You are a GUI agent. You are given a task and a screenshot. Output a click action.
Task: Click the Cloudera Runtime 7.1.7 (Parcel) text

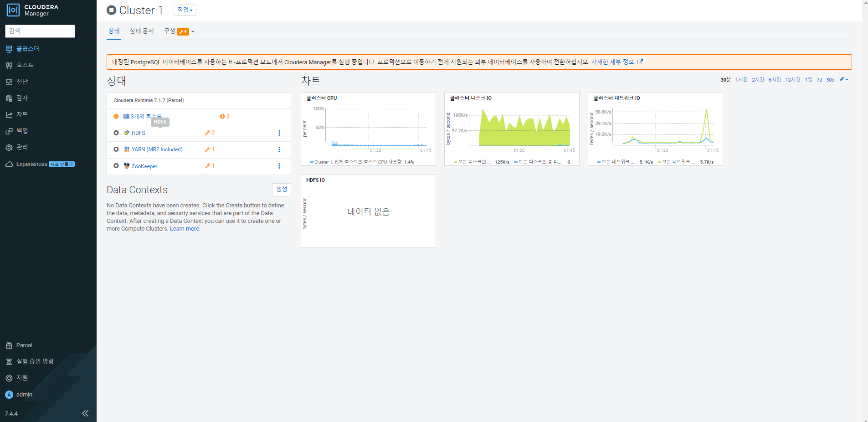pyautogui.click(x=149, y=100)
